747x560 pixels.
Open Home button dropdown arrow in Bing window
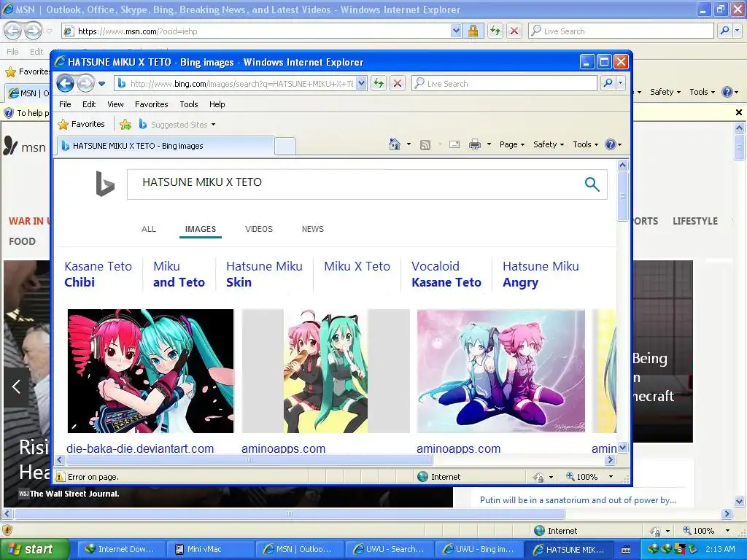[409, 144]
